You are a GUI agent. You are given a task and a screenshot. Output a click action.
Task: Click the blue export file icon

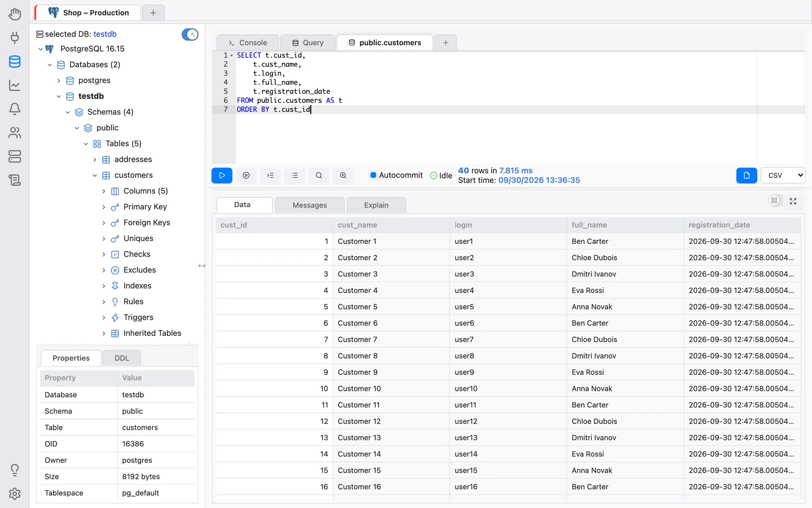tap(747, 175)
